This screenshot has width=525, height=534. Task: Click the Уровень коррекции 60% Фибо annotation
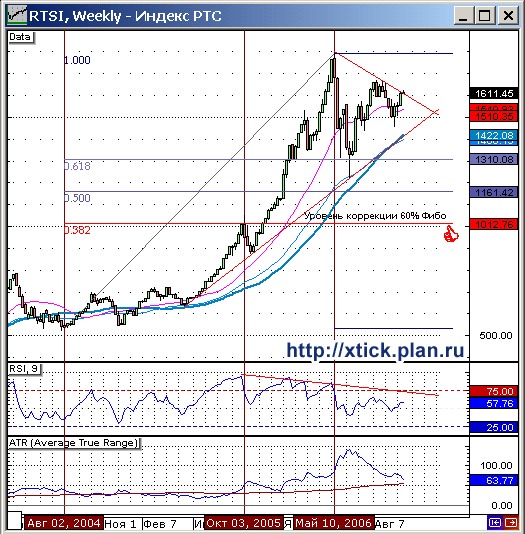coord(375,216)
